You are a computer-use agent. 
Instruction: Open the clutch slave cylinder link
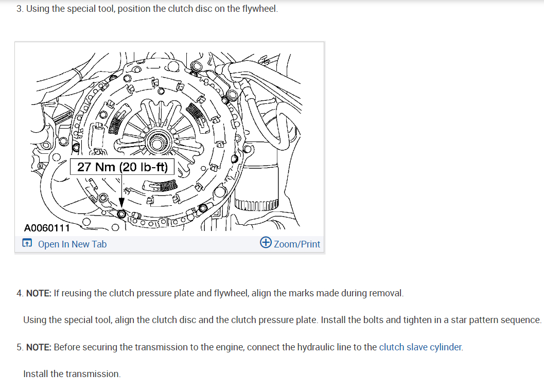pos(420,347)
